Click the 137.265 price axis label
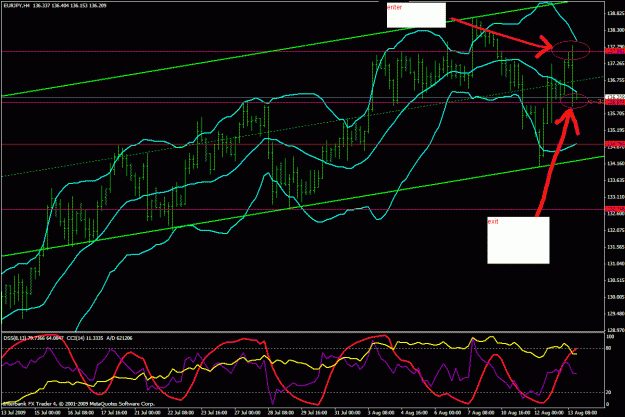The image size is (625, 417). coord(615,63)
